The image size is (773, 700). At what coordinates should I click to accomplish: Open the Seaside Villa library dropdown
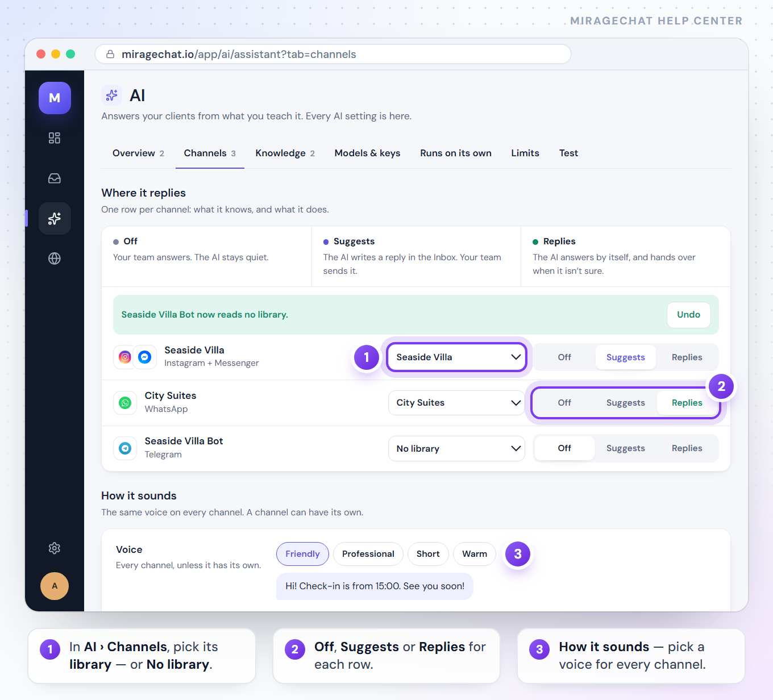click(457, 357)
